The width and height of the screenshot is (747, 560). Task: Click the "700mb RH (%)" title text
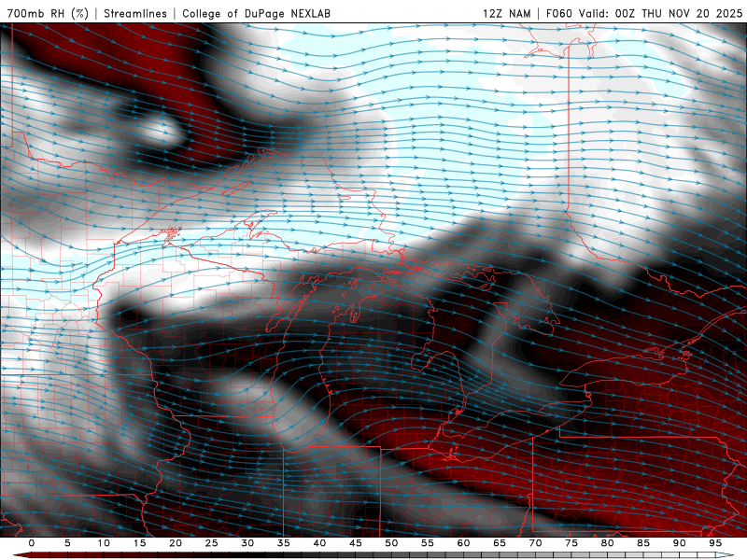click(x=49, y=13)
